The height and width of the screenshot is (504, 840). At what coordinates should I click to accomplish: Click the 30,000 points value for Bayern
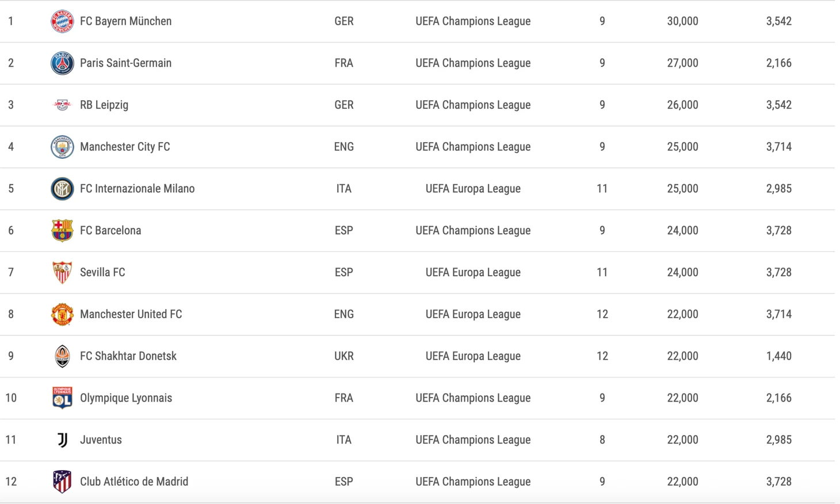[x=682, y=21]
